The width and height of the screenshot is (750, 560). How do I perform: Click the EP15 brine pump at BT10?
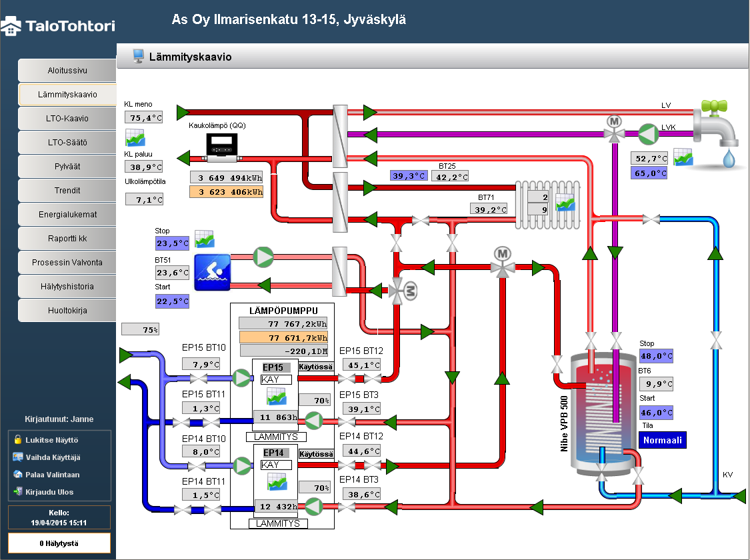click(242, 378)
